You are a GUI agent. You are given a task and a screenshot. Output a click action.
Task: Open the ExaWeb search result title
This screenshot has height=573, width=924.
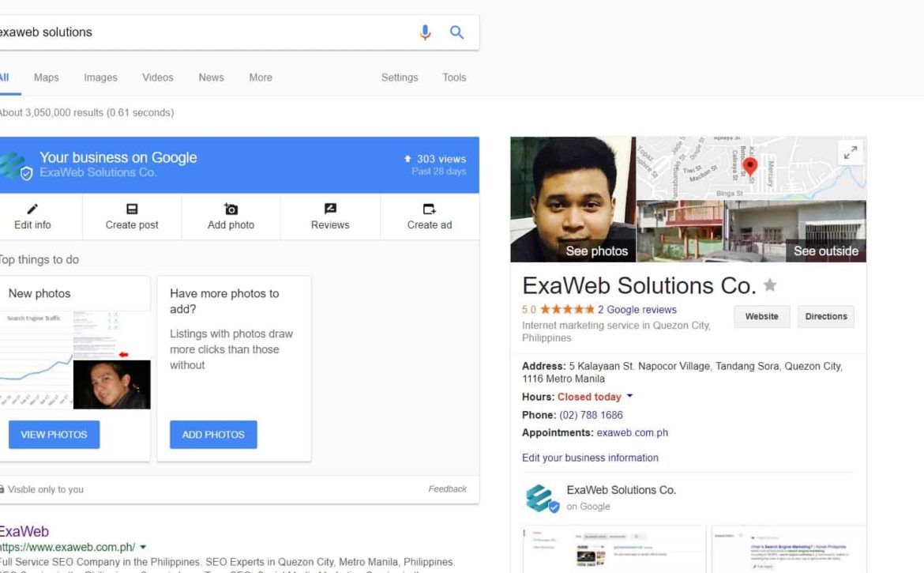(24, 531)
